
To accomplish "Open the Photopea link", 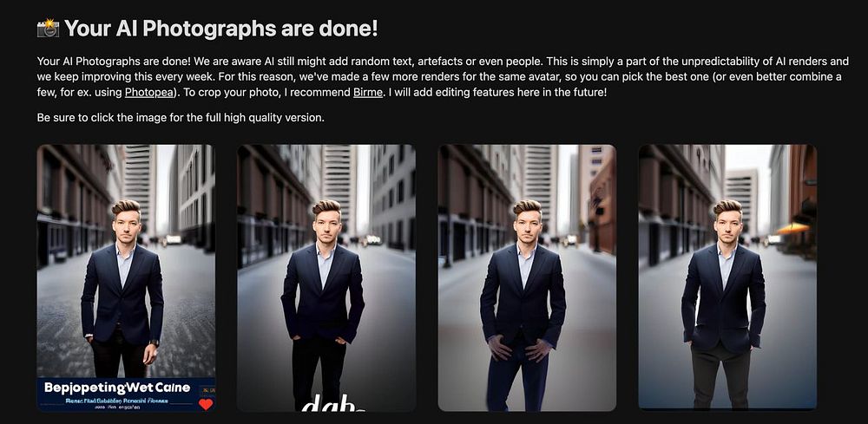I will pos(149,92).
